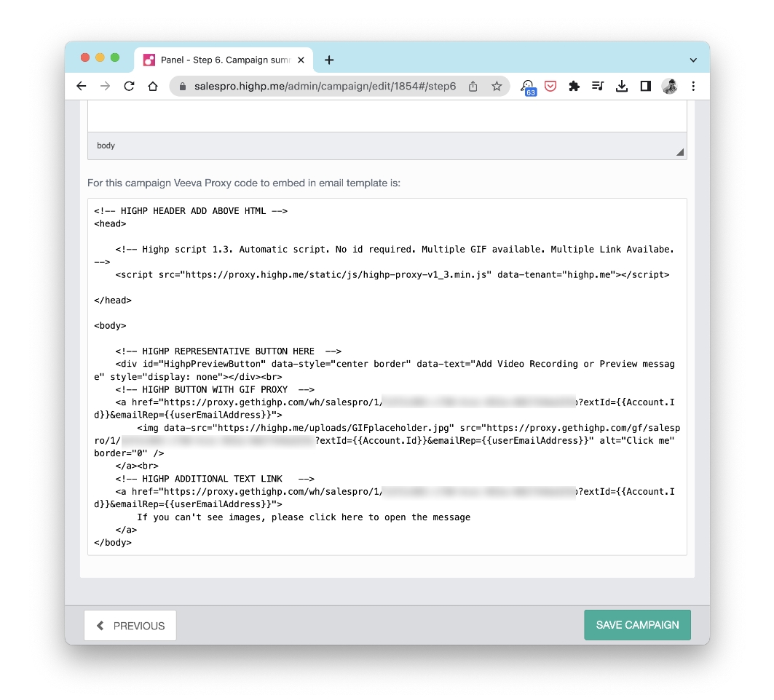Viewport: 774px width, 700px height.
Task: Click the browser profile avatar
Action: pos(670,86)
